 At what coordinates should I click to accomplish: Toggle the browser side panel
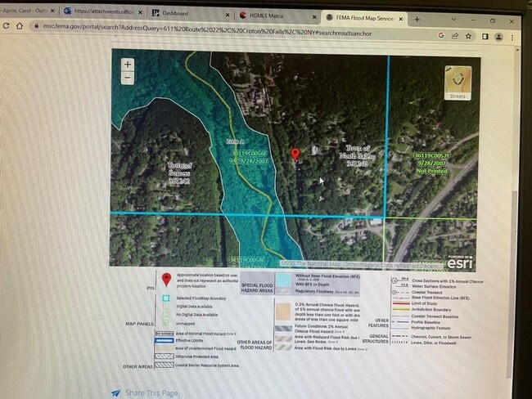[x=485, y=36]
